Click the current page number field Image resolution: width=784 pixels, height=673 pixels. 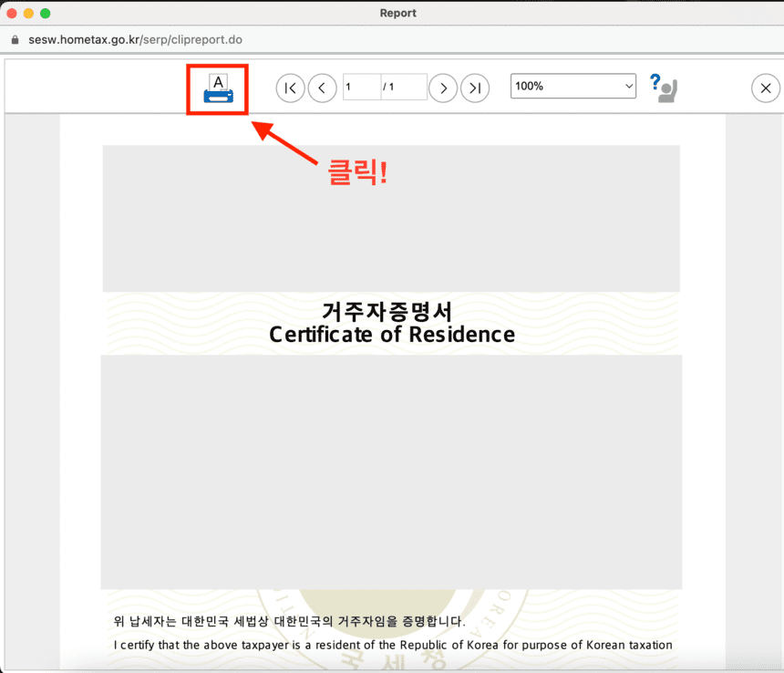point(362,87)
